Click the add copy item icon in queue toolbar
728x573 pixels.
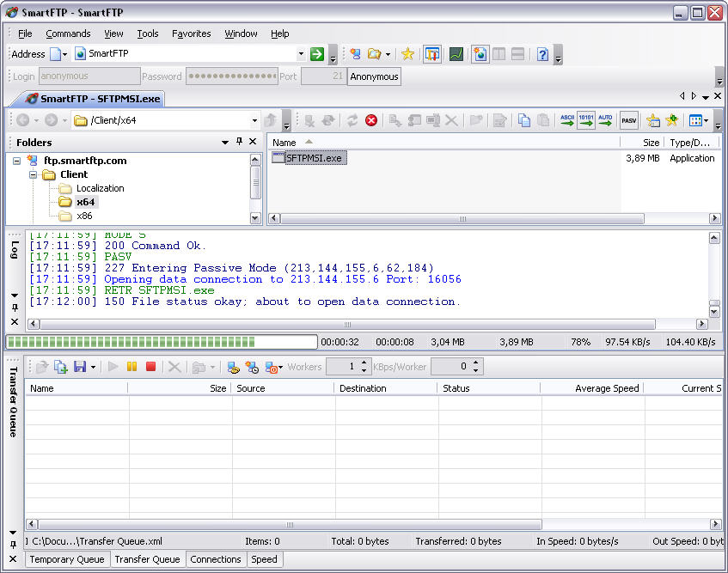61,367
